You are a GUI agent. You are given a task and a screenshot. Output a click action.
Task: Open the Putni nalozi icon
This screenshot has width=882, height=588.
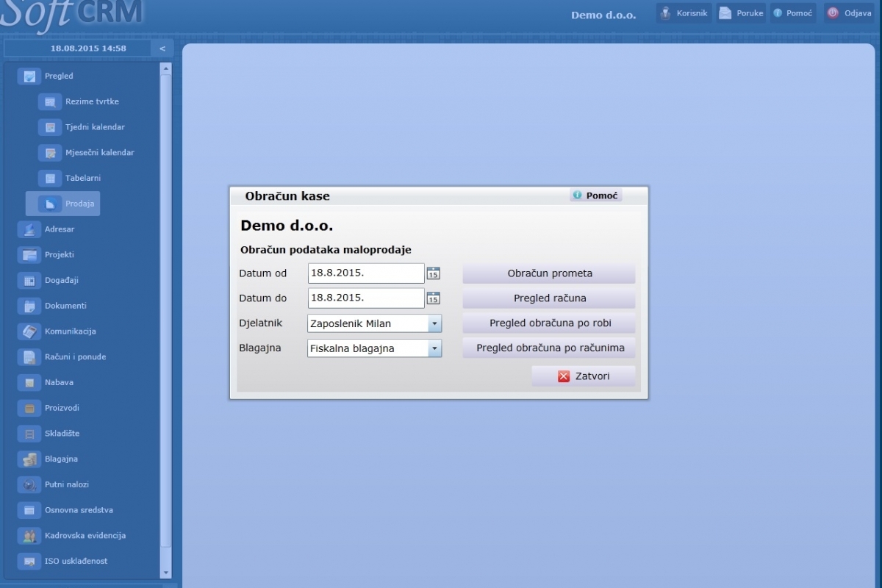29,484
